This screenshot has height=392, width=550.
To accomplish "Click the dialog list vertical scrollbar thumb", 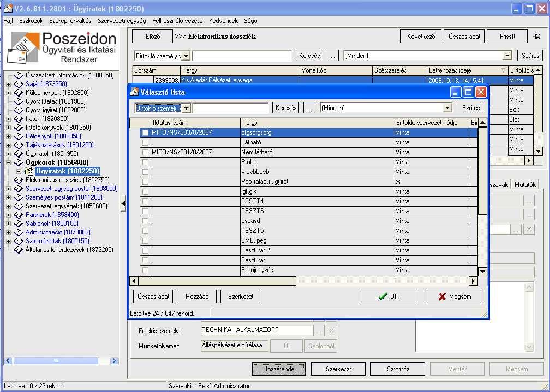I will 483,171.
